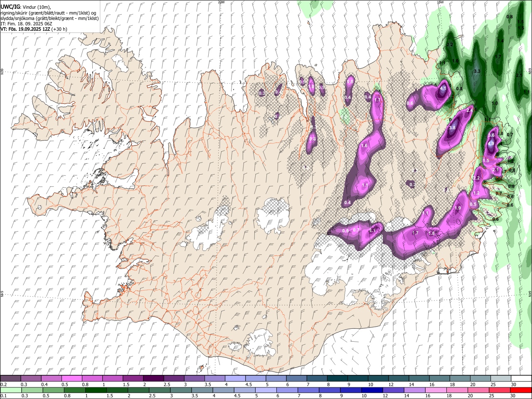This screenshot has height=399, width=532.
Task: Select the dark mauve 0.2 swatch starting the snow scale
Action: tap(11, 378)
